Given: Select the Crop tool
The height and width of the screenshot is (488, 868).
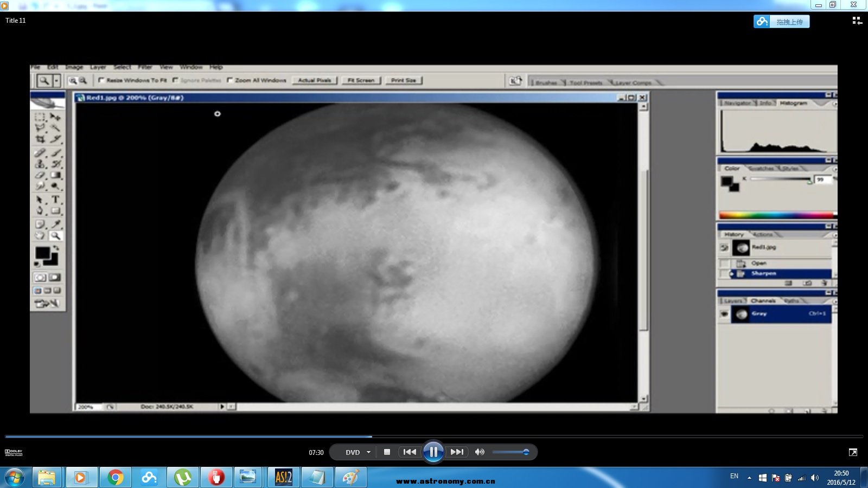Looking at the screenshot, I should point(40,139).
